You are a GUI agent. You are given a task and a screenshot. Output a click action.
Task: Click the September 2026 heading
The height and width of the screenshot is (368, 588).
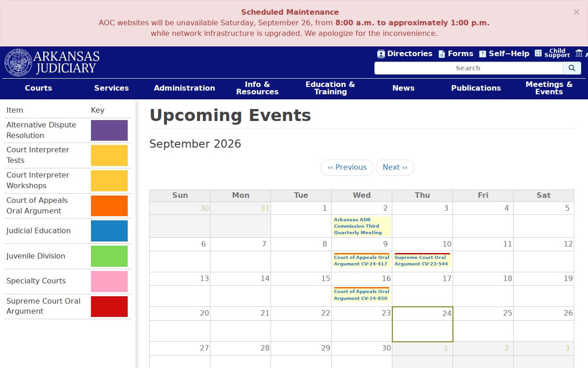point(195,144)
